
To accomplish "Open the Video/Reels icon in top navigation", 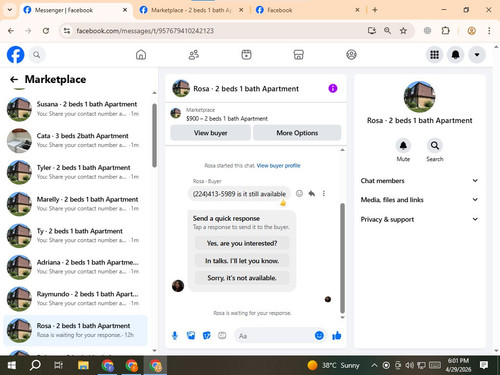I will (246, 55).
